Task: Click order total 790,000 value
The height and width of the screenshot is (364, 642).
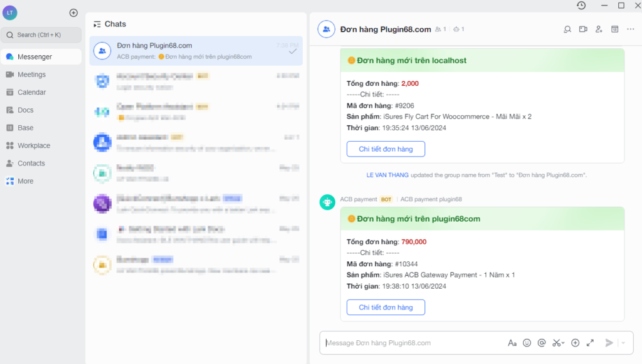Action: click(x=414, y=242)
